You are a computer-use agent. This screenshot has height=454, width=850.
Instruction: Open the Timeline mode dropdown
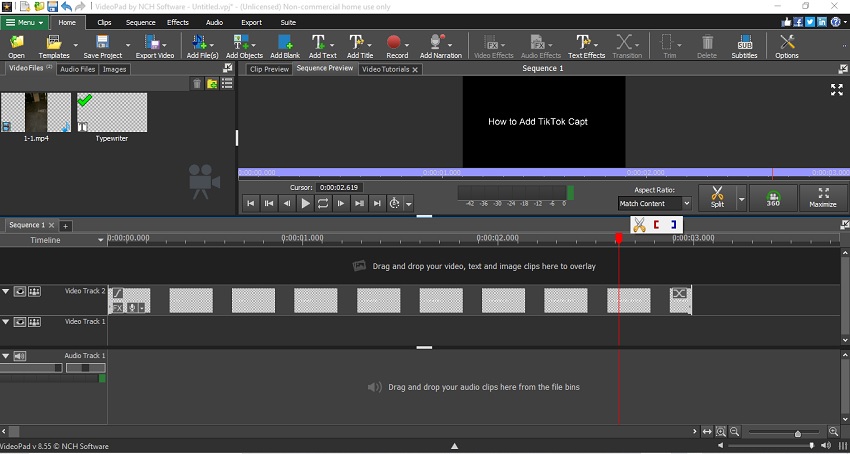[x=100, y=240]
